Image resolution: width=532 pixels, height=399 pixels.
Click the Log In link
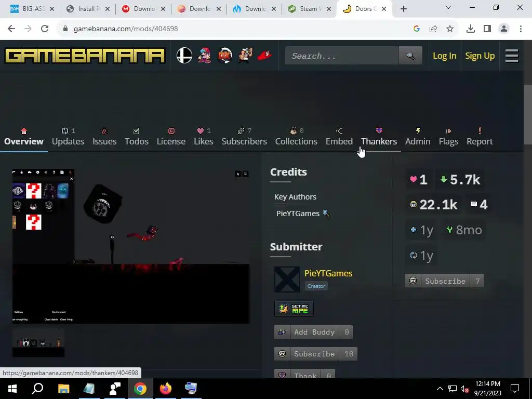[x=445, y=56]
